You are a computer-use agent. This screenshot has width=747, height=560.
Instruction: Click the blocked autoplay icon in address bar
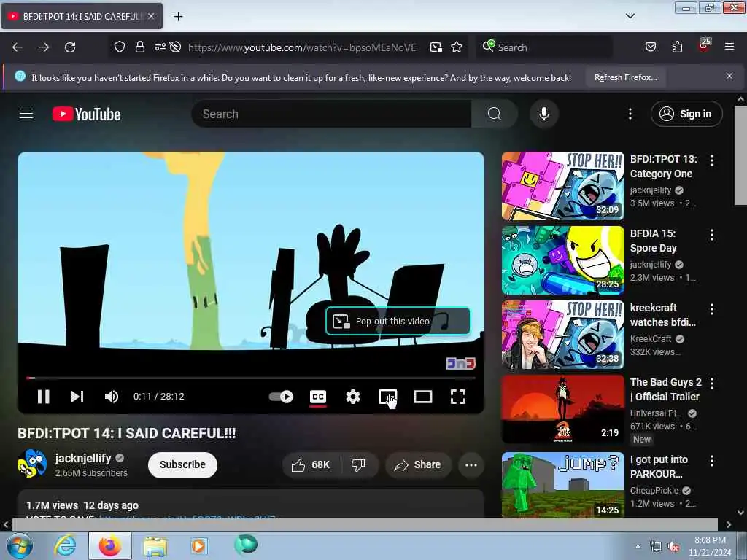coord(175,47)
